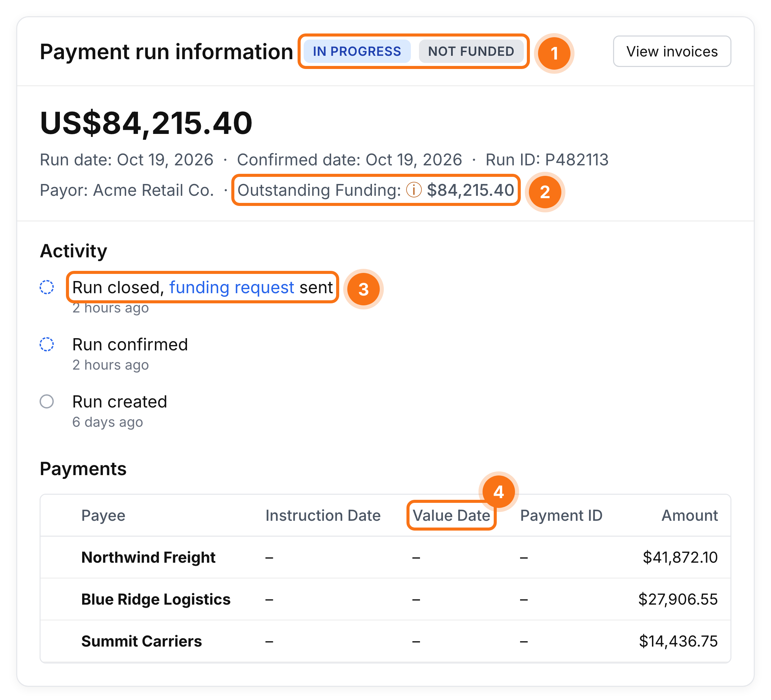Image resolution: width=771 pixels, height=700 pixels.
Task: Click the $27,906.55 amount cell
Action: point(678,599)
